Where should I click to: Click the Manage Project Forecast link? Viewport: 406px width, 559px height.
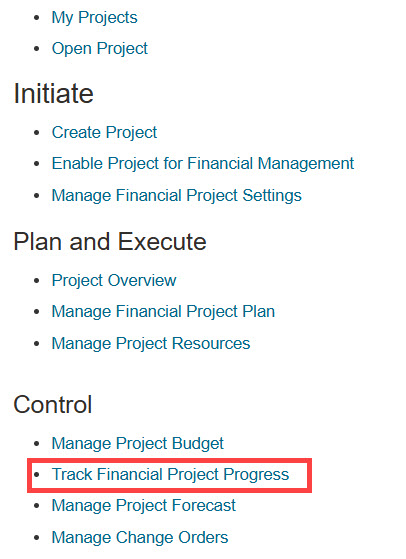tap(144, 506)
